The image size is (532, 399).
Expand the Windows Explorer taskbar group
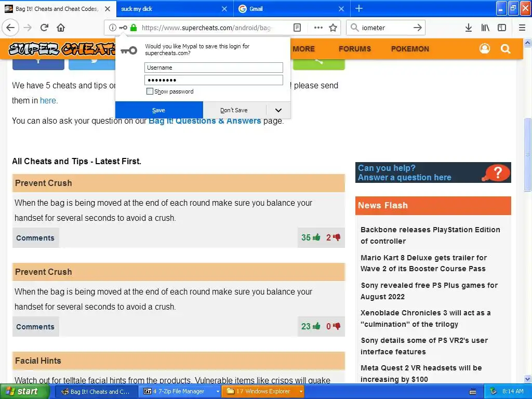[301, 392]
